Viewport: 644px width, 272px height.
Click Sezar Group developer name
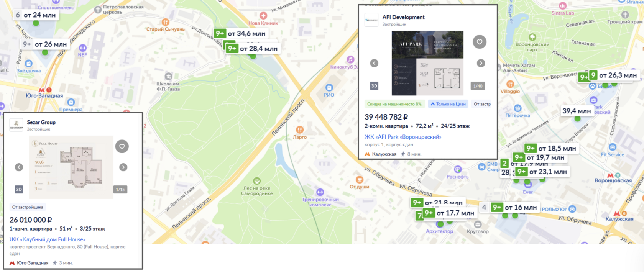(41, 122)
